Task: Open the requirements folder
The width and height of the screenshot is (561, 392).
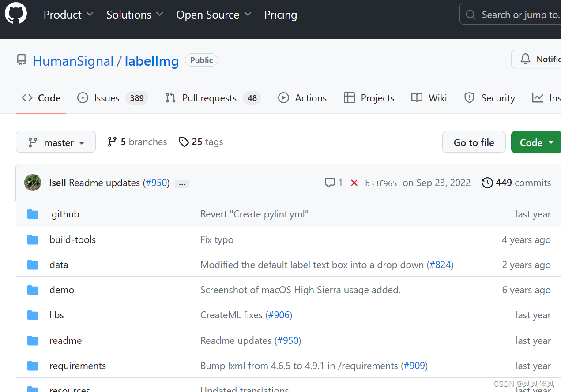Action: 78,366
